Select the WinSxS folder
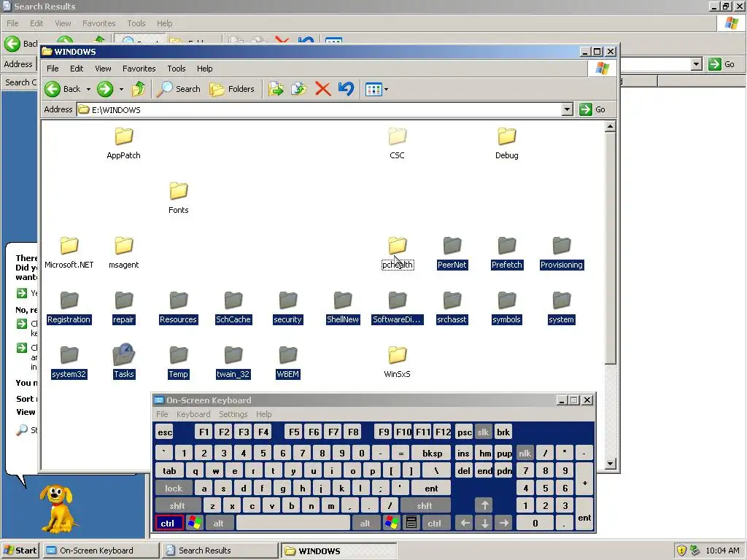 point(398,362)
